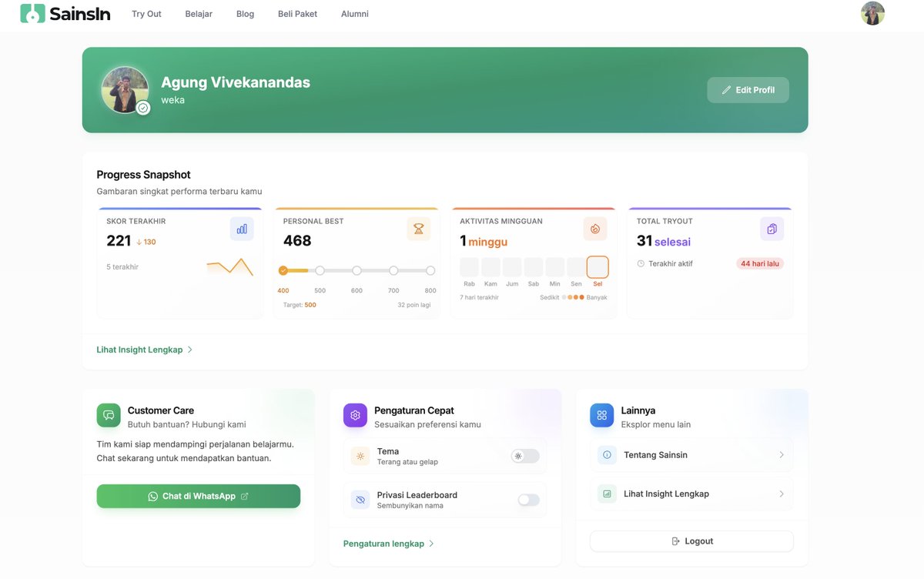Click the bar chart icon in Skor Terakhir
This screenshot has width=924, height=579.
click(242, 229)
